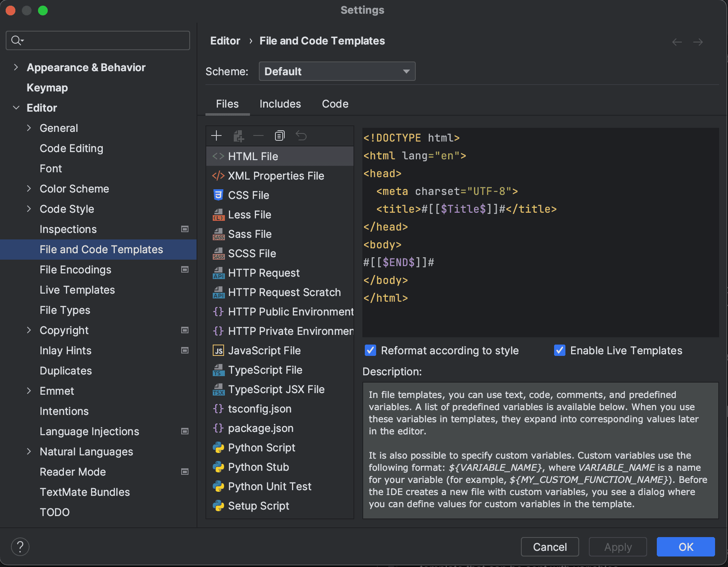The height and width of the screenshot is (567, 728).
Task: Collapse the Editor section
Action: click(x=16, y=108)
